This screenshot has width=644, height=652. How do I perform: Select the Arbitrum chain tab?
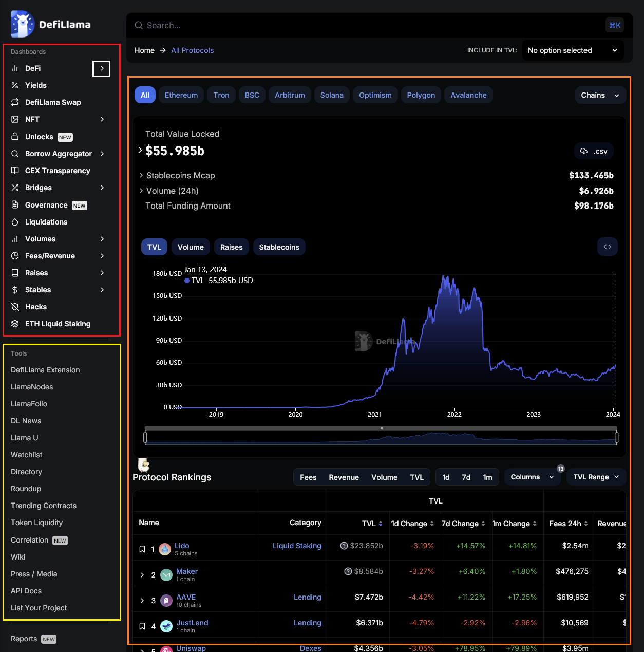click(290, 95)
